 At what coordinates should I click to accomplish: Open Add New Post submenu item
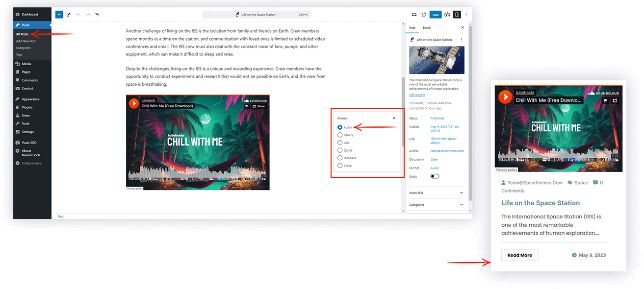click(26, 41)
